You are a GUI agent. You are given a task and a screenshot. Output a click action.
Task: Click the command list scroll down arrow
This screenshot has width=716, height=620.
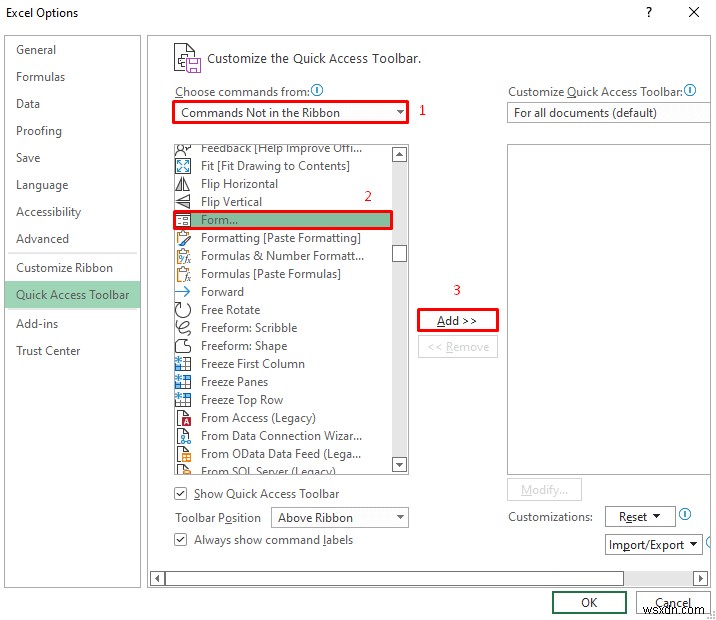pos(399,465)
